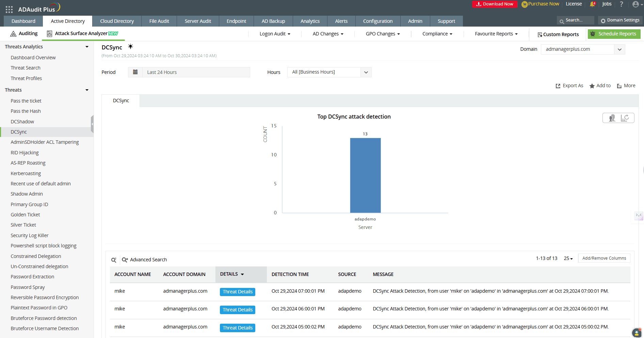Click the quick search magnifier above table

click(114, 260)
